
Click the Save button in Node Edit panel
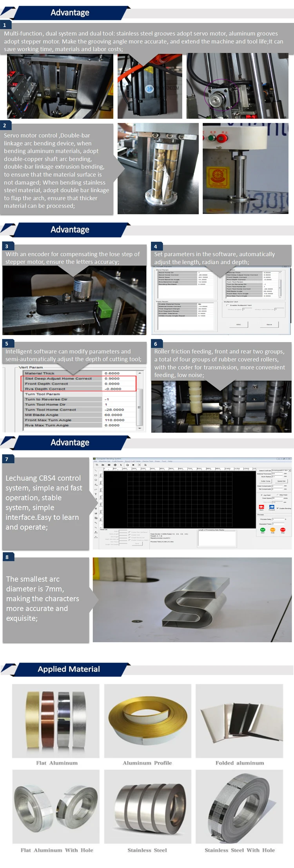pyautogui.click(x=137, y=544)
